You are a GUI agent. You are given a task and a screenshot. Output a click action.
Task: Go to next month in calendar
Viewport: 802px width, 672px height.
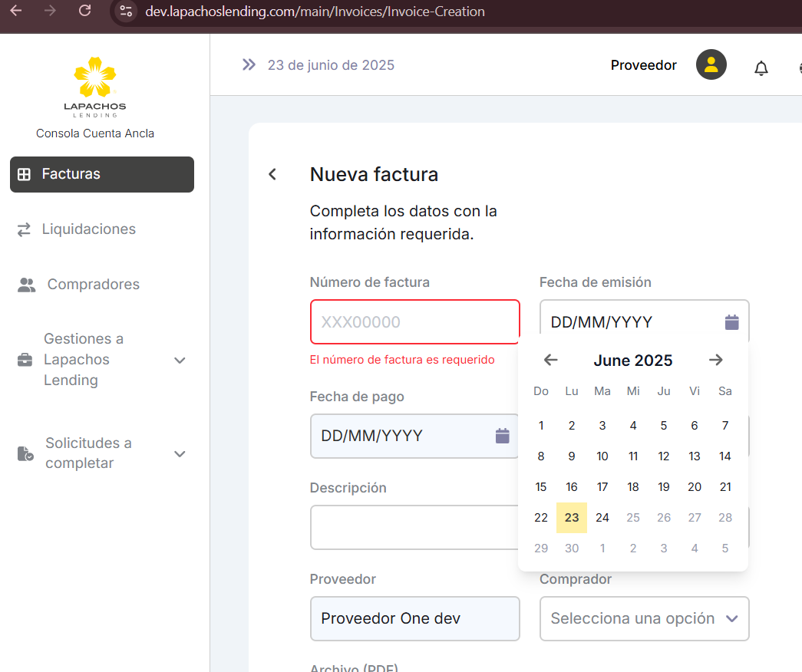click(715, 360)
